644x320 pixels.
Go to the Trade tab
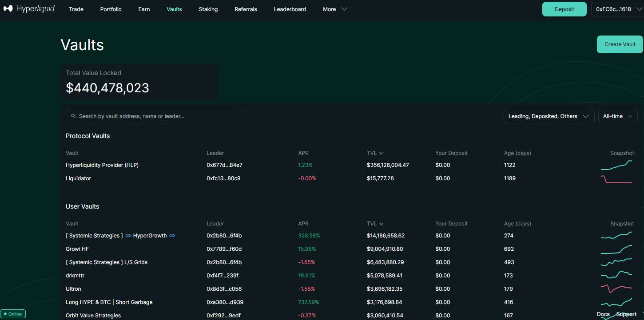click(x=76, y=9)
